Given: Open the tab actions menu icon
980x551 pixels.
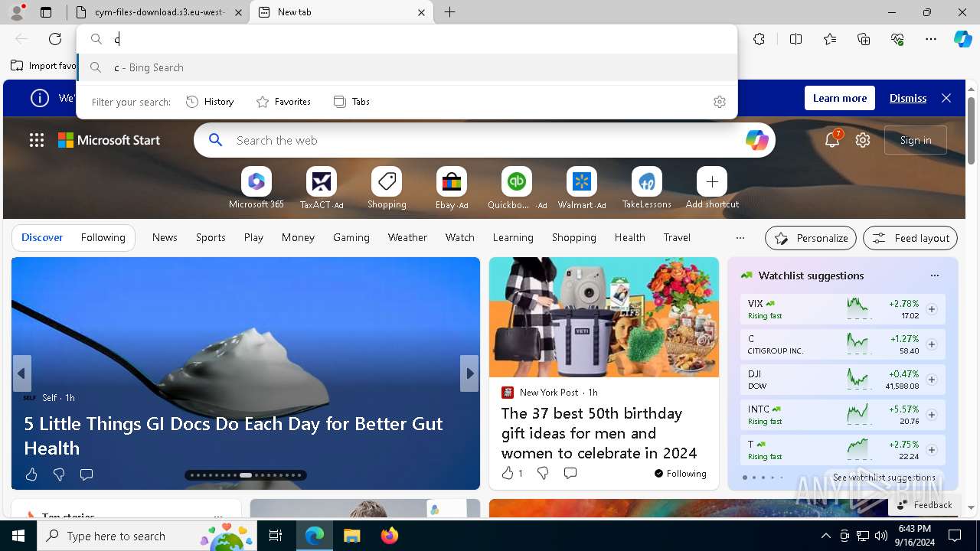Looking at the screenshot, I should 46,12.
